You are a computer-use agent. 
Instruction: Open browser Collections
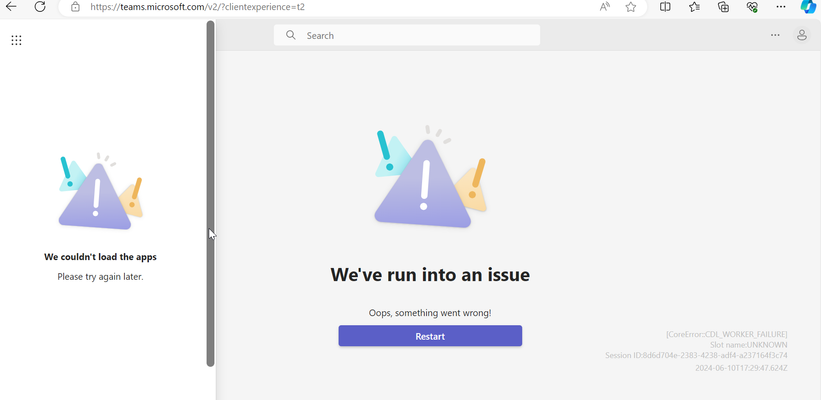pyautogui.click(x=724, y=7)
